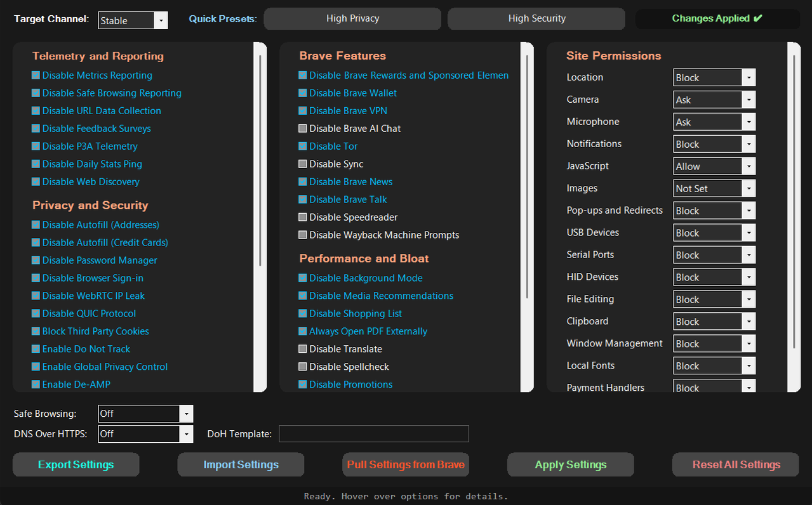The height and width of the screenshot is (505, 812).
Task: Toggle Disable Media Recommendations
Action: (376, 296)
